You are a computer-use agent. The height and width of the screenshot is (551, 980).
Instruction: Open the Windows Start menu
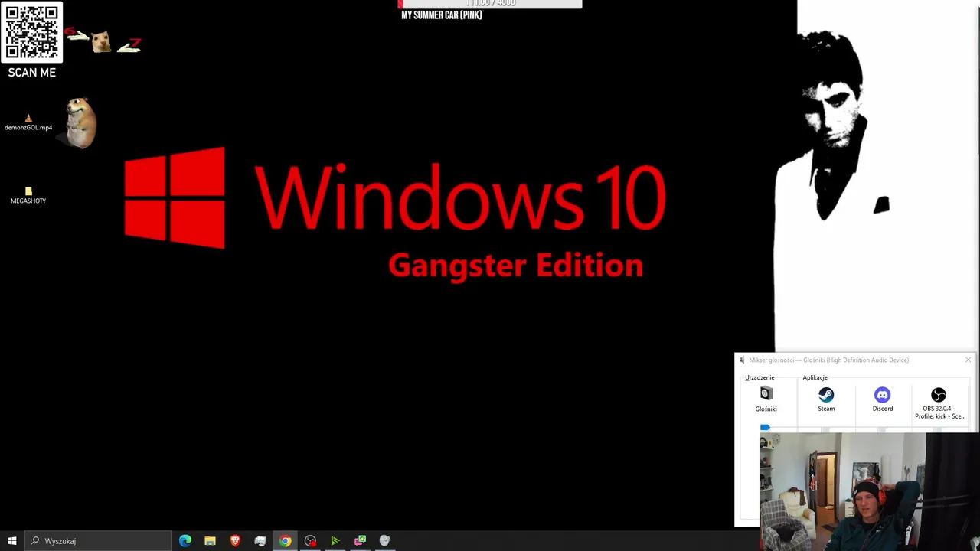[x=11, y=541]
